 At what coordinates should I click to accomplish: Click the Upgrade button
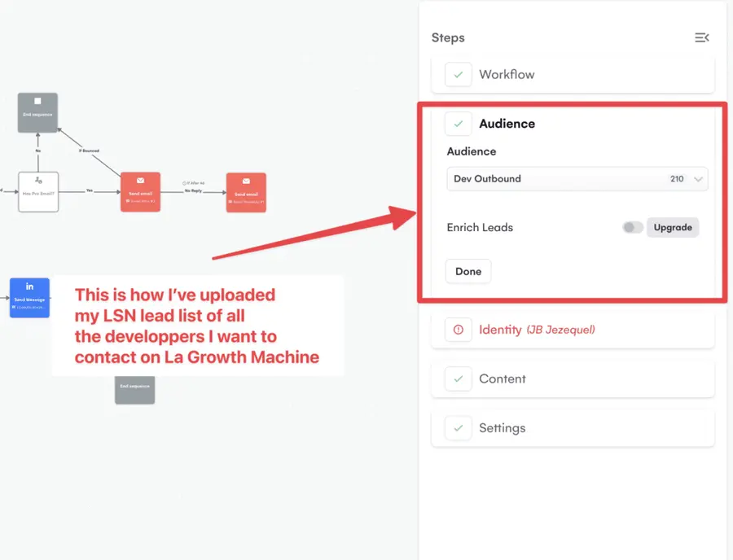pos(672,227)
